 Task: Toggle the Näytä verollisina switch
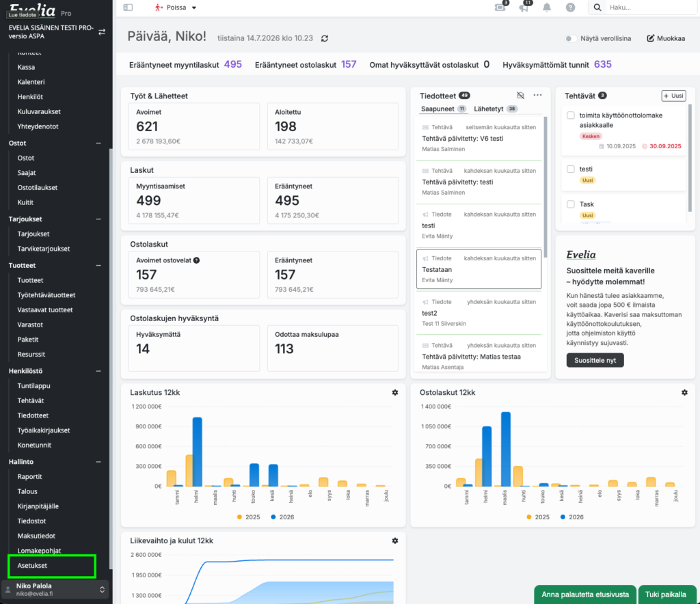(570, 38)
